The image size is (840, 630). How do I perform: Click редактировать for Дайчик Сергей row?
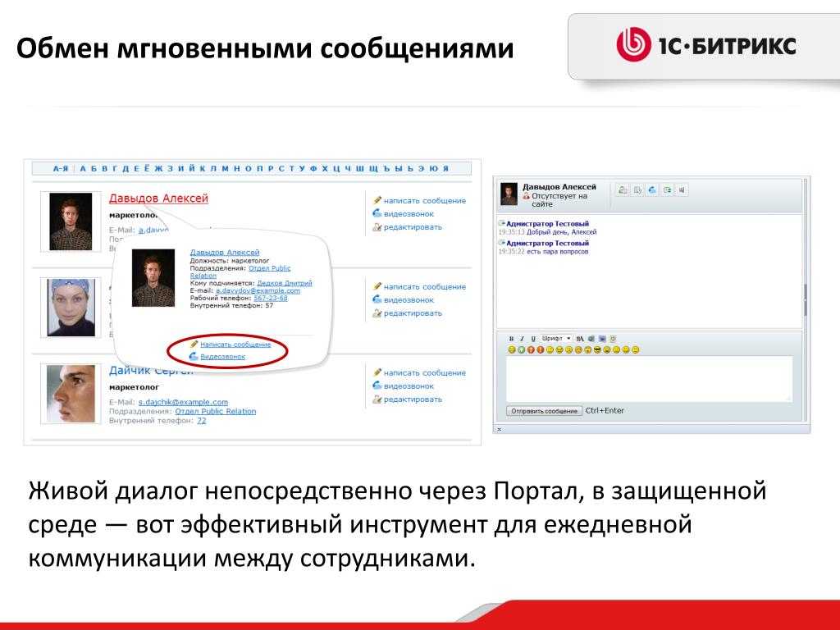413,399
